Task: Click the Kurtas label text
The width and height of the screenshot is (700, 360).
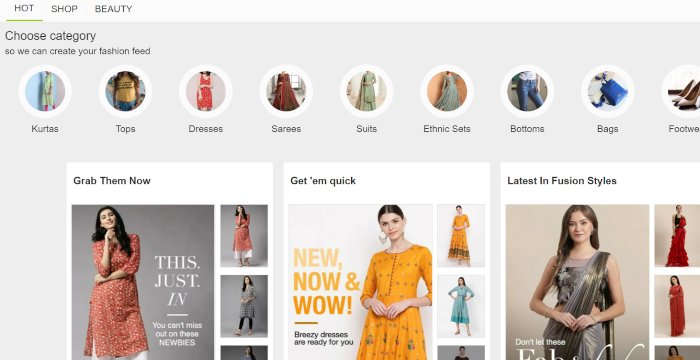Action: click(x=45, y=129)
